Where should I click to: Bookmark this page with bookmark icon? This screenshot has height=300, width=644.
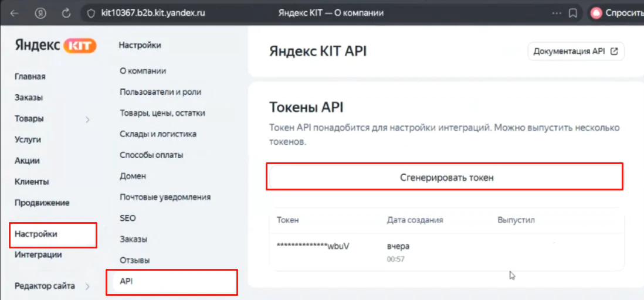pos(572,13)
